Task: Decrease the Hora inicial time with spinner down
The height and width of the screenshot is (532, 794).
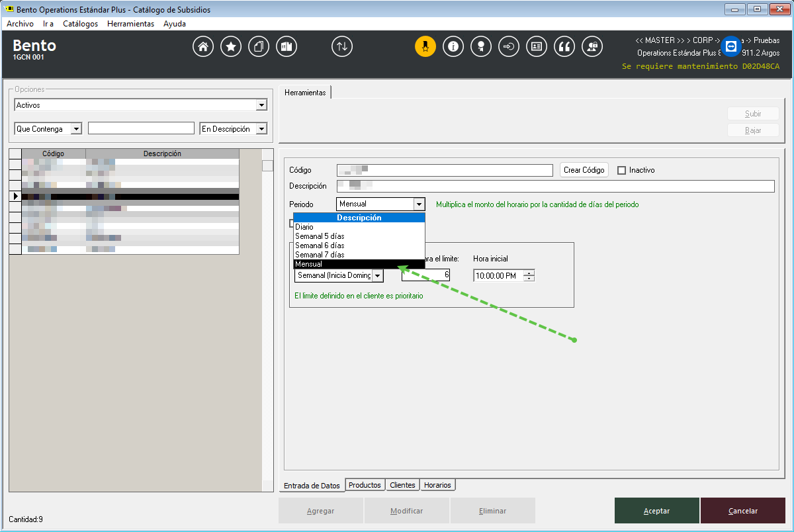Action: click(529, 278)
